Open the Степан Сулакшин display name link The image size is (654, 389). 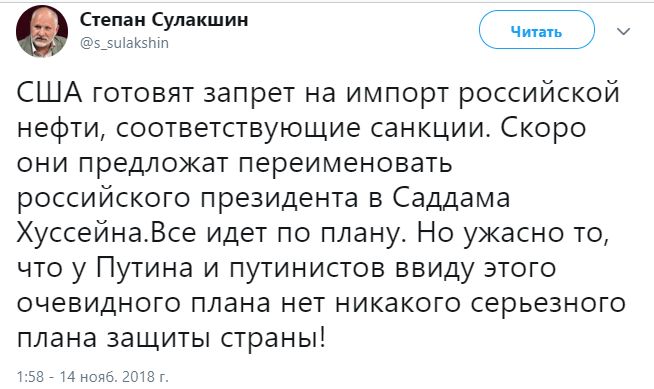[x=164, y=20]
